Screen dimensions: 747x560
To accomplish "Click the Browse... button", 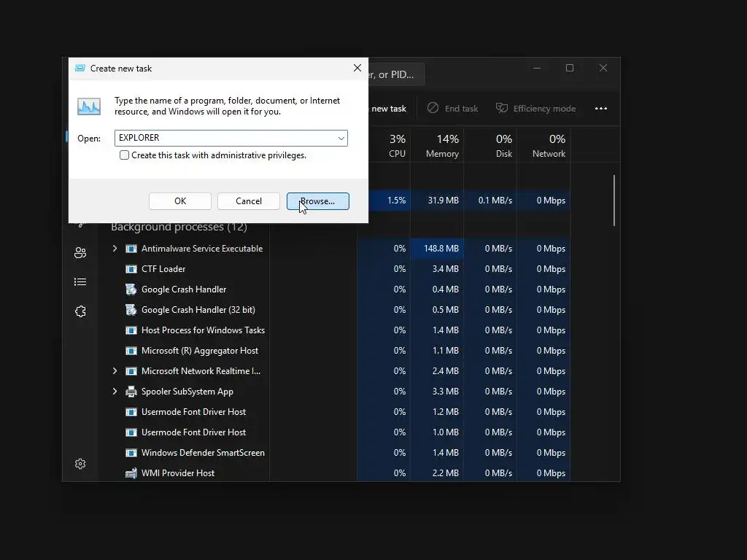I will tap(318, 201).
